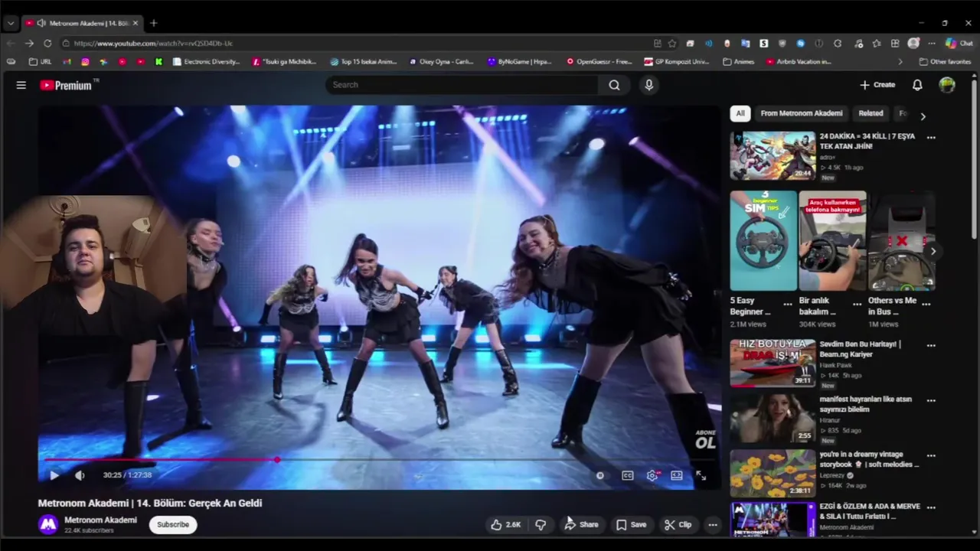This screenshot has width=980, height=551.
Task: Open browser Settings and more menu
Action: [932, 44]
